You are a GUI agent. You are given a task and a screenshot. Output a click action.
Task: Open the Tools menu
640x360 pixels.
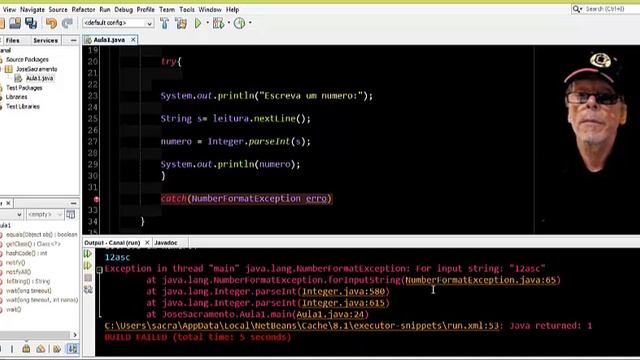187,9
